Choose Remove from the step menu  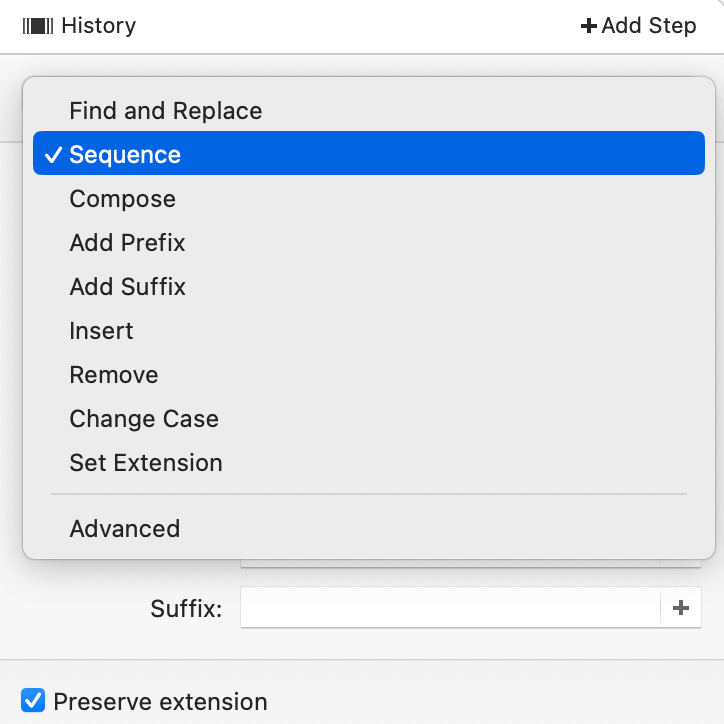(x=114, y=375)
